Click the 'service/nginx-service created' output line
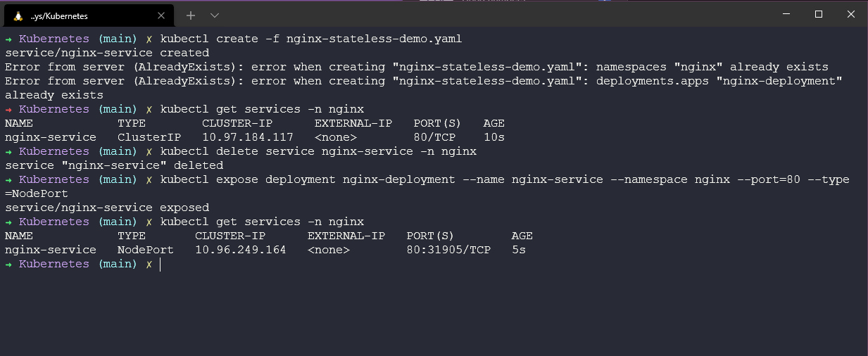 click(x=106, y=53)
